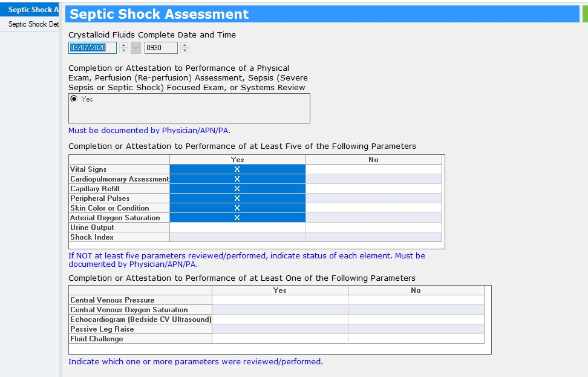The width and height of the screenshot is (588, 377).
Task: Click the Peripheral Pulses row label
Action: coord(119,198)
